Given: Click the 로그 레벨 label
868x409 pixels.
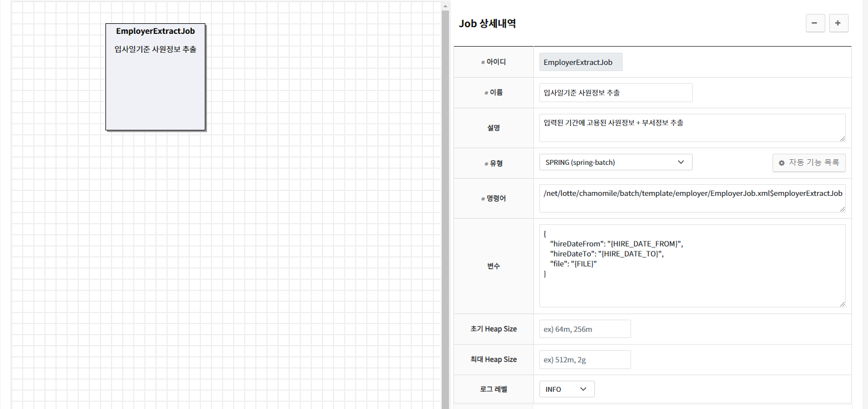Looking at the screenshot, I should (493, 389).
